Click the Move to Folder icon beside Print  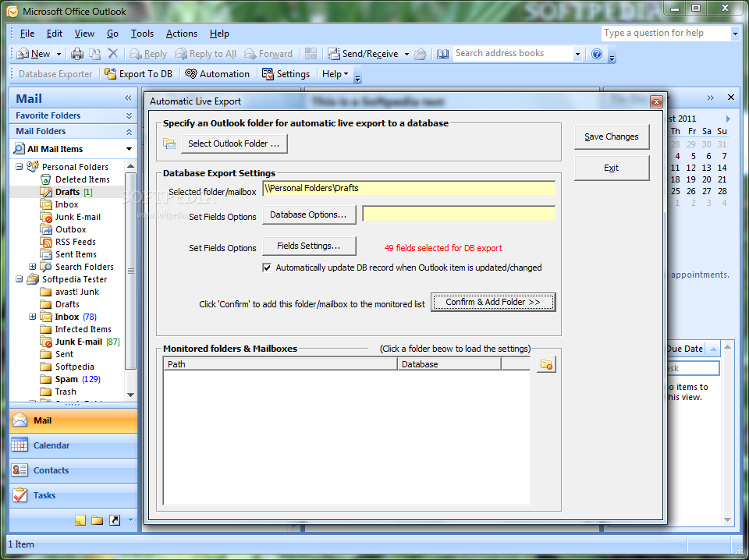[x=95, y=54]
